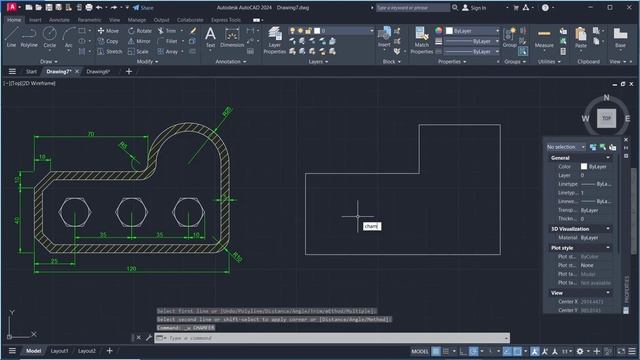Open the Home ribbon tab
The width and height of the screenshot is (640, 360).
click(14, 20)
